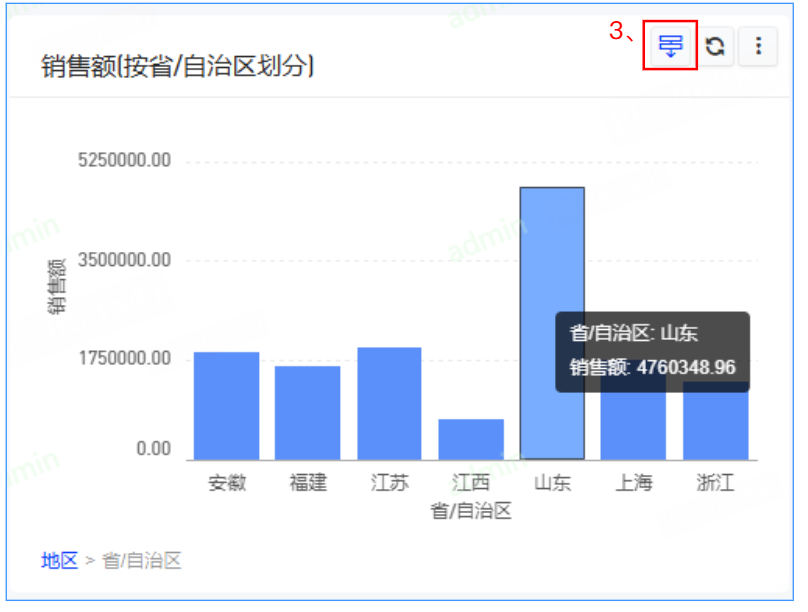Click the 省/自治区 x-axis title below chart
The width and height of the screenshot is (808, 612).
(x=471, y=511)
